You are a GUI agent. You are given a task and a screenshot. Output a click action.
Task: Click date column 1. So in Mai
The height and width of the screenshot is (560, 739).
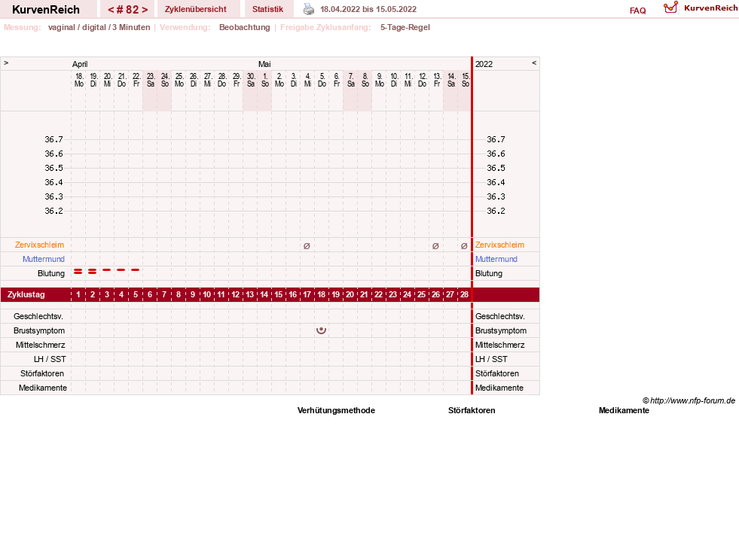tap(265, 80)
